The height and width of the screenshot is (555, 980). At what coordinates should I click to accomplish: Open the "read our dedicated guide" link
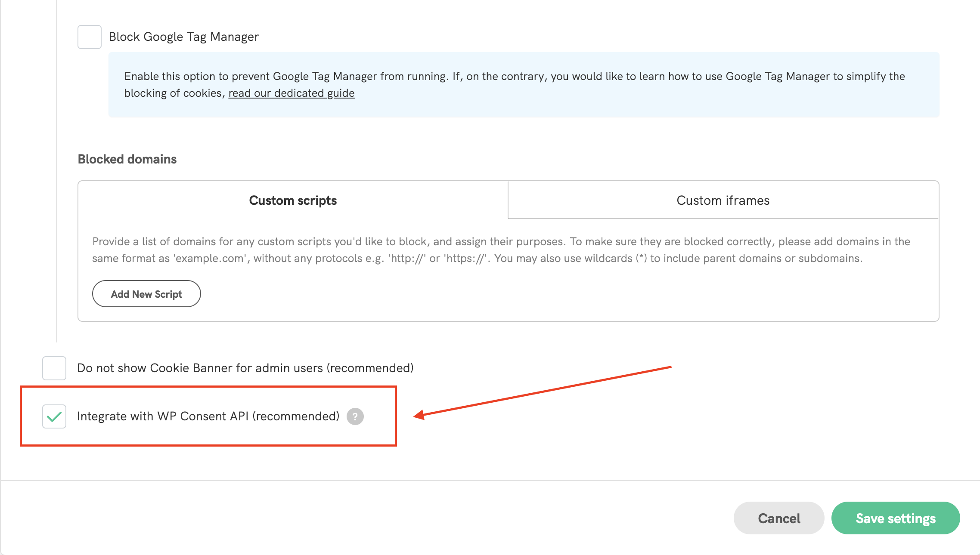291,93
